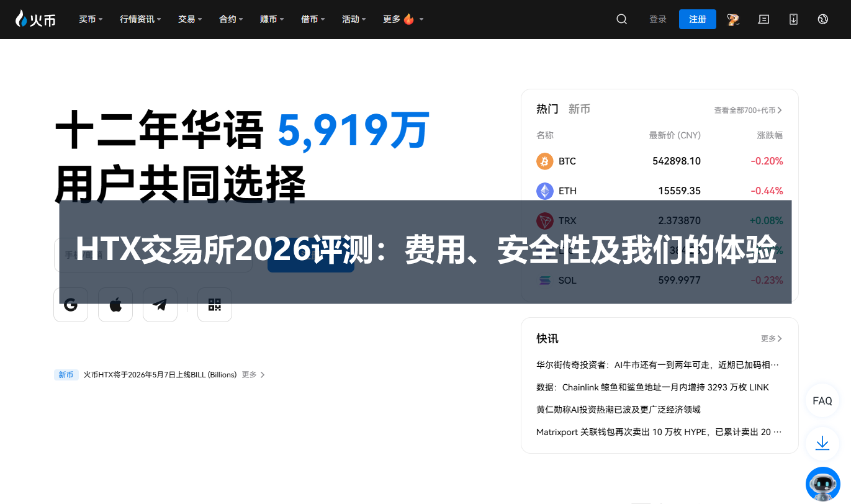Image resolution: width=851 pixels, height=504 pixels.
Task: Click the BTC change -0.20%
Action: pyautogui.click(x=767, y=161)
